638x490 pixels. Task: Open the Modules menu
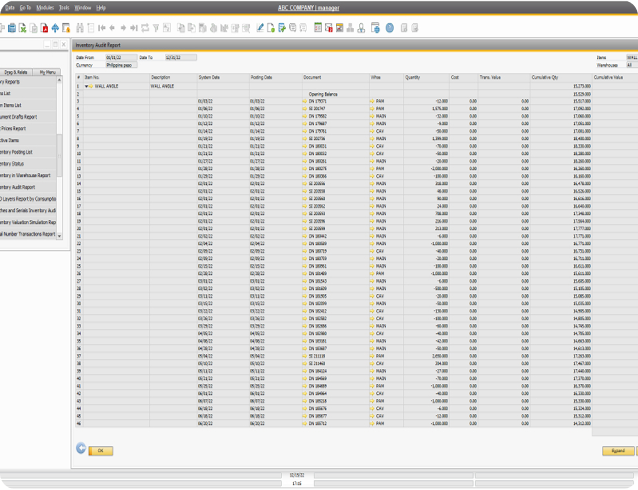point(45,7)
